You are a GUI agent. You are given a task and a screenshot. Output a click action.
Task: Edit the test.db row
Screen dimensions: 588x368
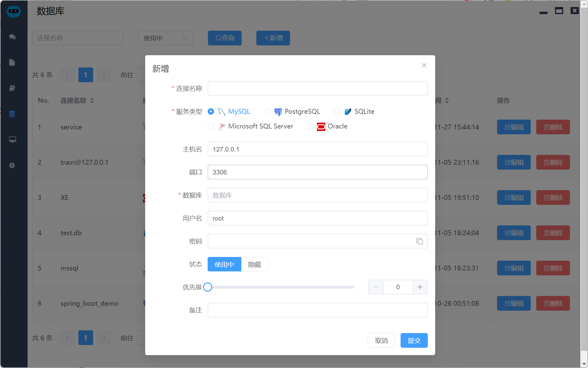(514, 233)
